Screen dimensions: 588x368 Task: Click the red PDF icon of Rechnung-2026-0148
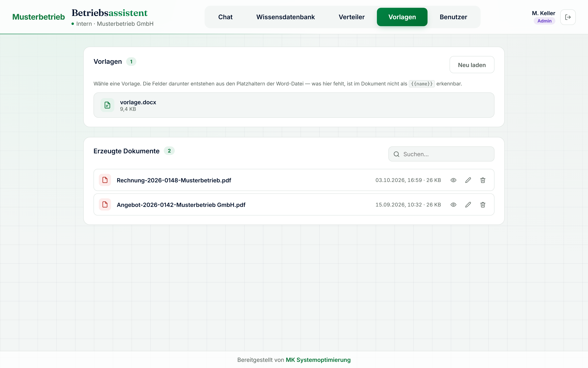[x=105, y=180]
